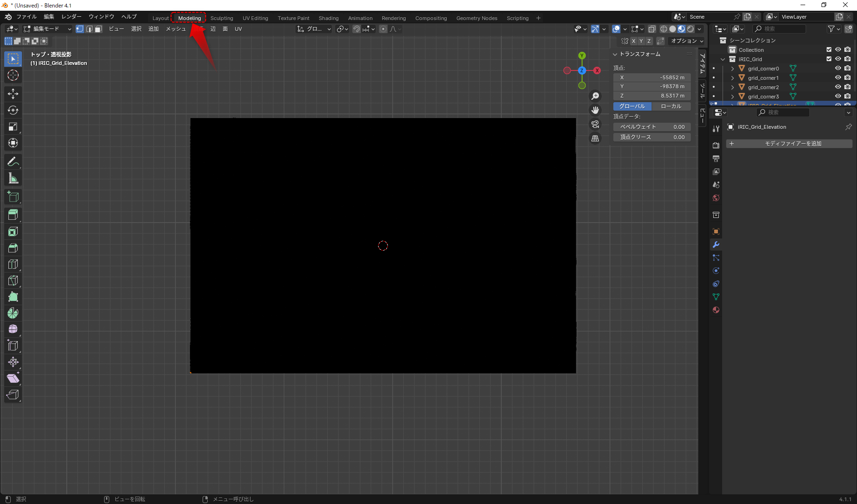The height and width of the screenshot is (504, 857).
Task: Toggle the snapping magnet
Action: point(357,29)
